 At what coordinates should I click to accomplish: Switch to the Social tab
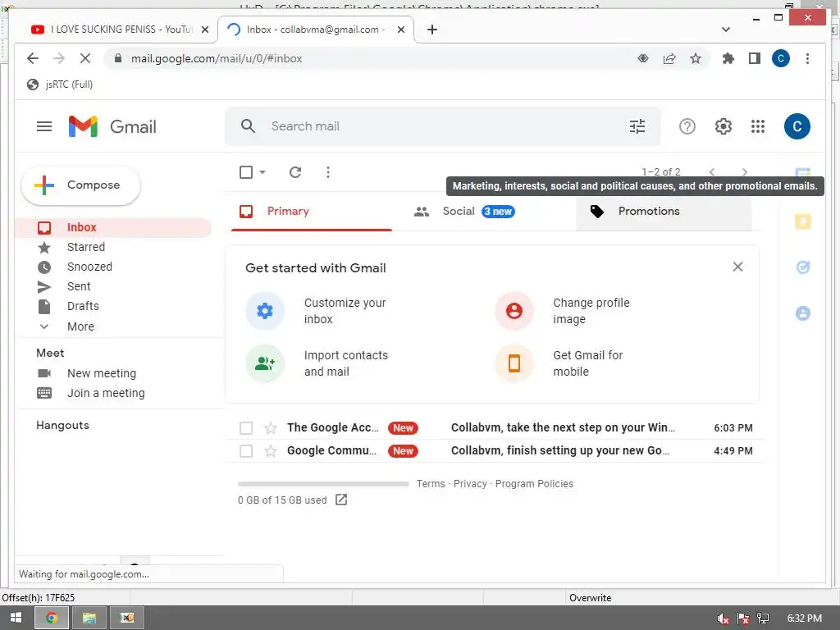(x=484, y=211)
